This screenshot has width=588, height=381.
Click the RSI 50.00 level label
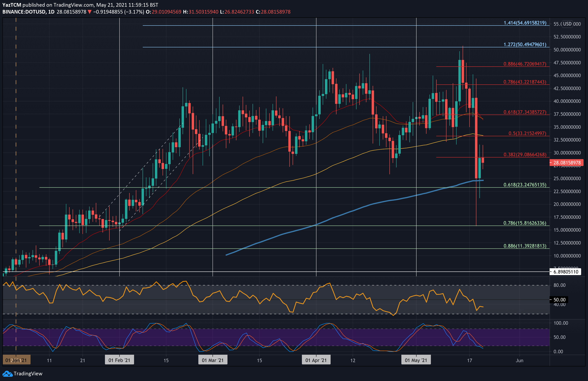click(x=559, y=300)
